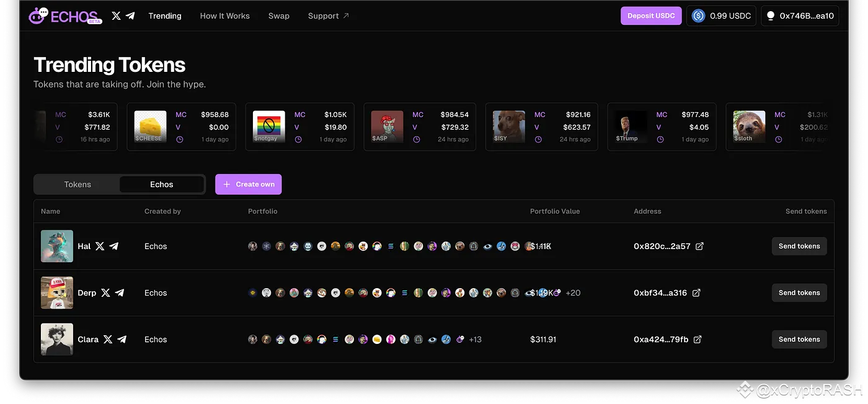
Task: Click the USDC coin icon in balance
Action: (699, 16)
